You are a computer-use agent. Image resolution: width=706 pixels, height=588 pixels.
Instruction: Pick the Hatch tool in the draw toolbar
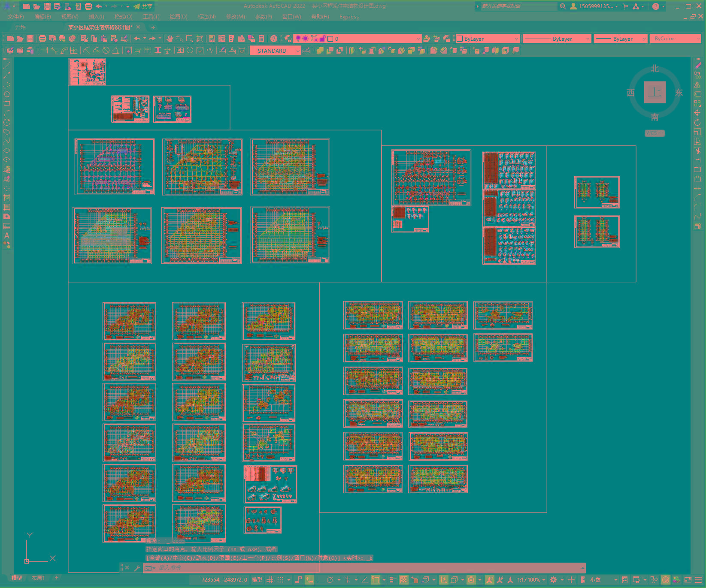tap(7, 198)
